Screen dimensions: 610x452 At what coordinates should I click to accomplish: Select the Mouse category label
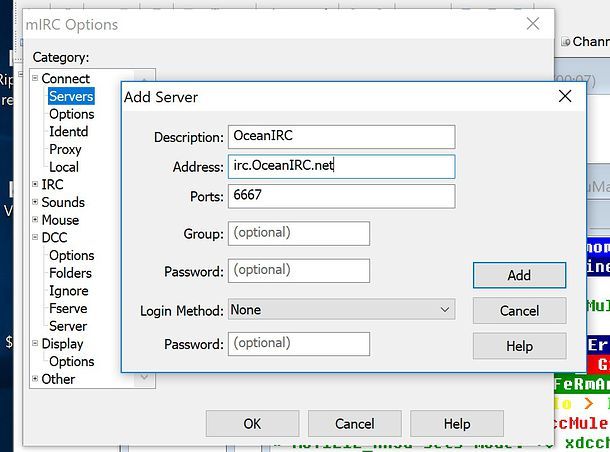point(60,220)
